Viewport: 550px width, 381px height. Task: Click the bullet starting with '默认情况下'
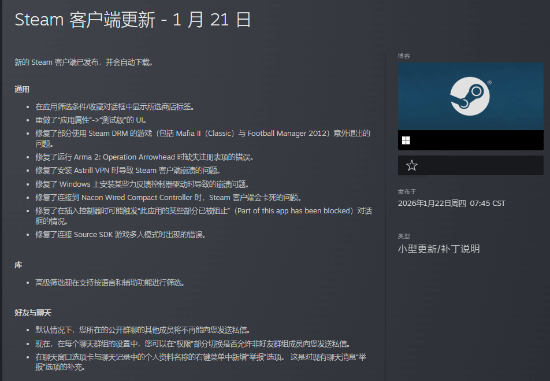coord(142,330)
